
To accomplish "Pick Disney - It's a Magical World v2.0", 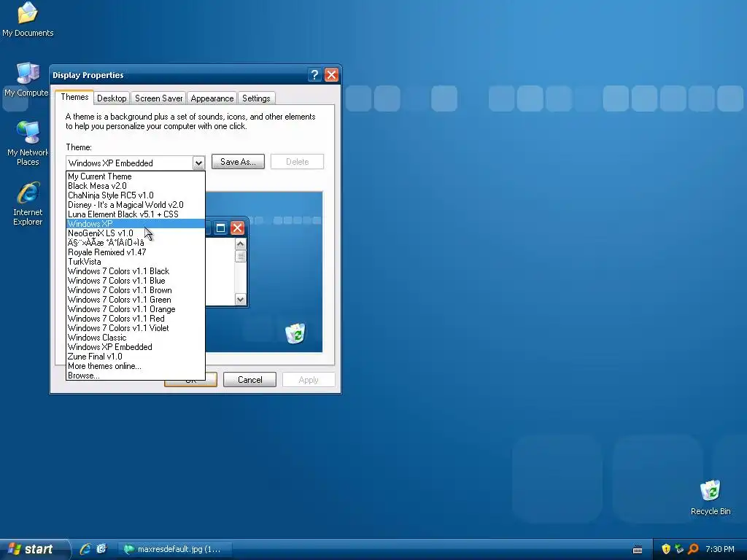I will coord(136,205).
